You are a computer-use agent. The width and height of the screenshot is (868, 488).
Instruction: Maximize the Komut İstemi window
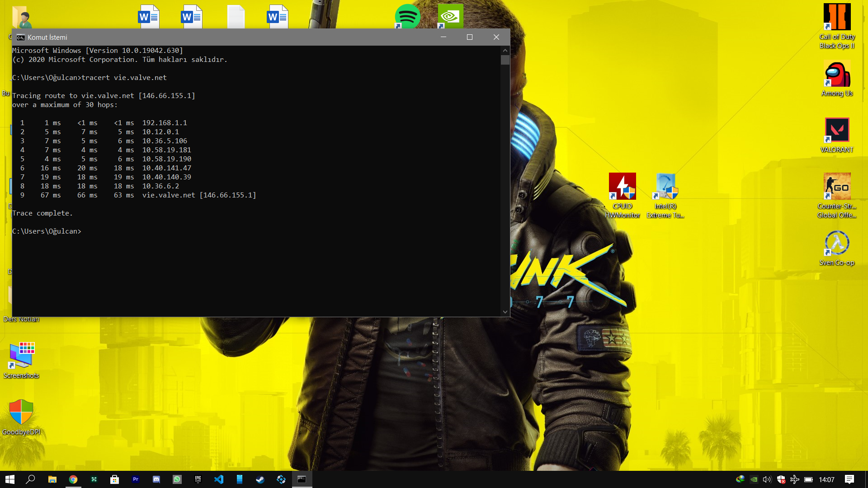pos(470,38)
